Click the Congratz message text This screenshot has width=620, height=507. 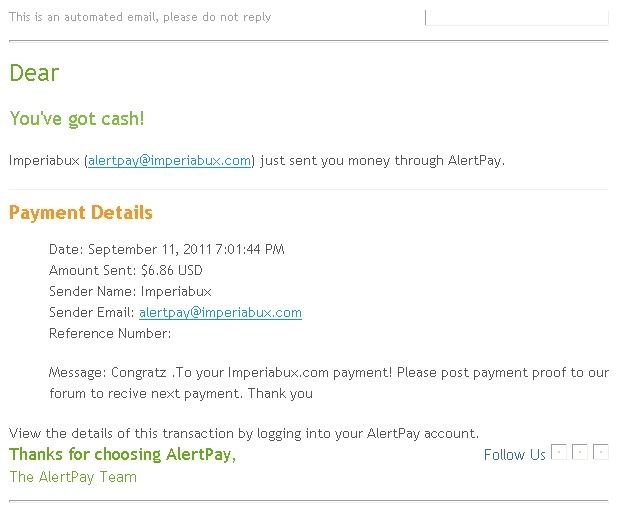point(329,373)
